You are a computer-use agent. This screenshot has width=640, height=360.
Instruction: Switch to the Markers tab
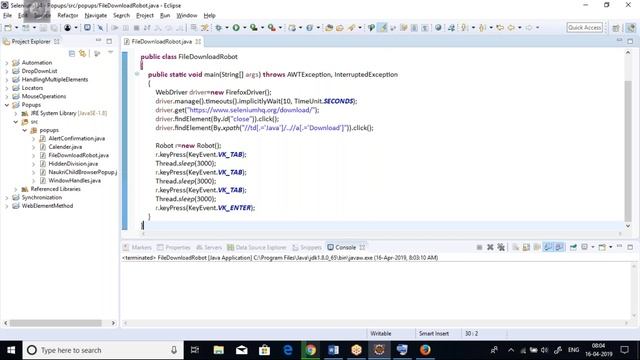[138, 247]
